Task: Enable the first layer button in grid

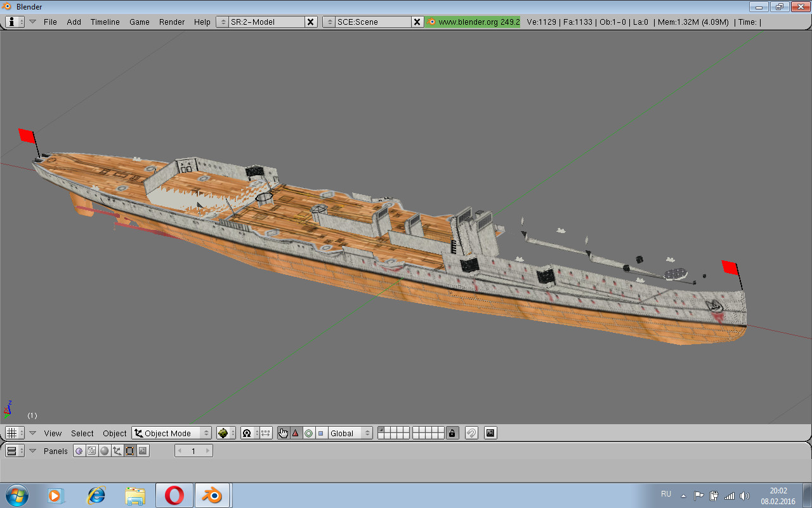Action: coord(381,430)
